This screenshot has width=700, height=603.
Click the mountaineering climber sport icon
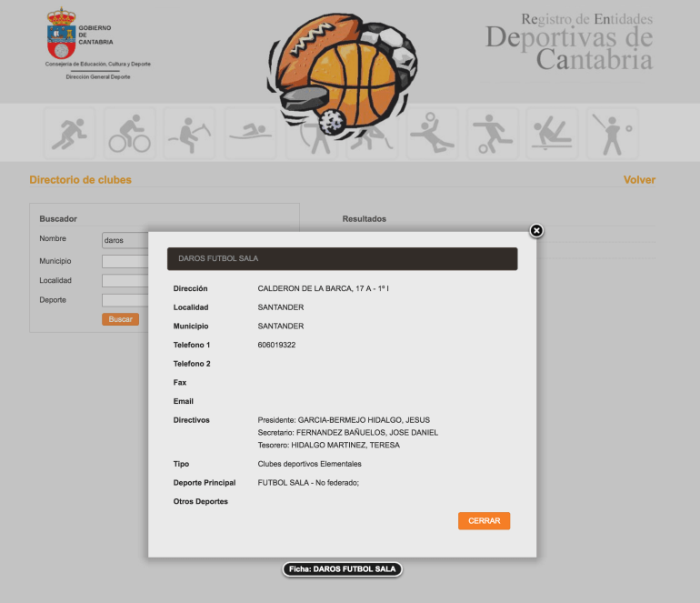(x=189, y=134)
